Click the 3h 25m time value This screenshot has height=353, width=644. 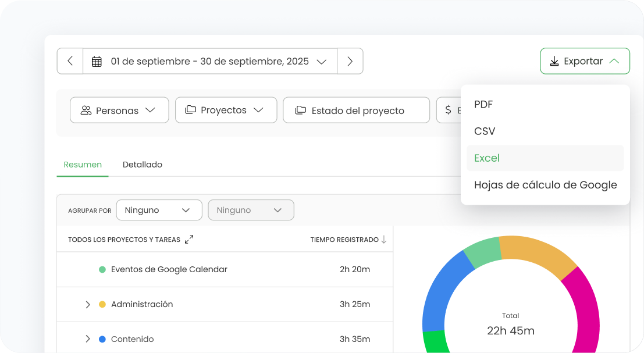355,305
